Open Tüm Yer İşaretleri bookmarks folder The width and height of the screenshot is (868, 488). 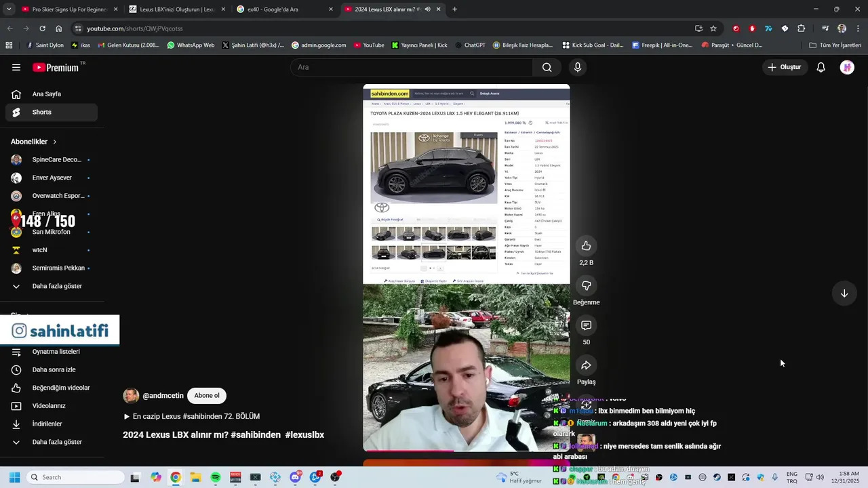coord(835,45)
